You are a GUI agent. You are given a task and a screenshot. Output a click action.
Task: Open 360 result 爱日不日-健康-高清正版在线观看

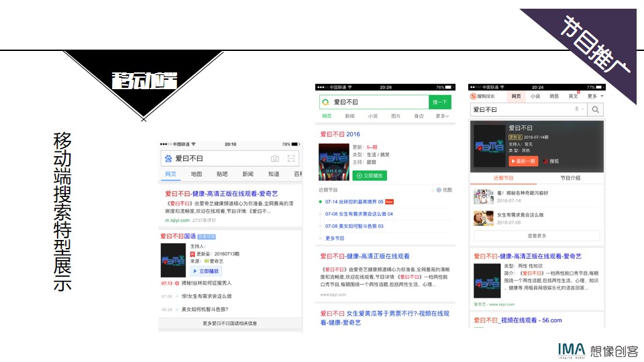365,256
